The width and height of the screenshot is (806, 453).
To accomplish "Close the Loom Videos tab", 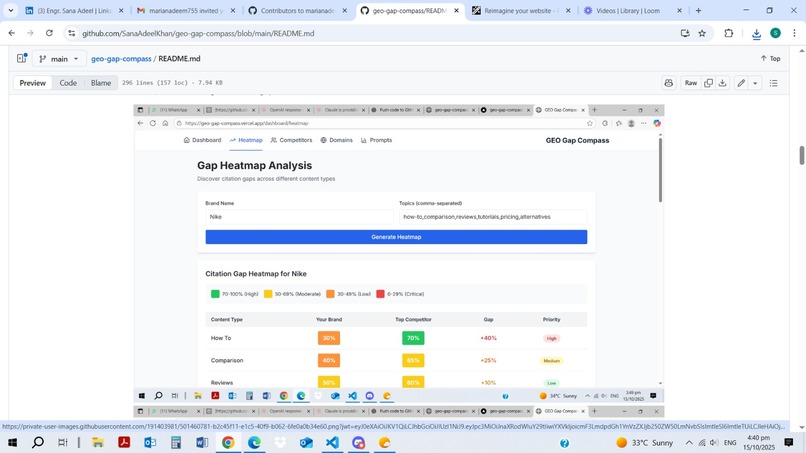I will (x=680, y=10).
